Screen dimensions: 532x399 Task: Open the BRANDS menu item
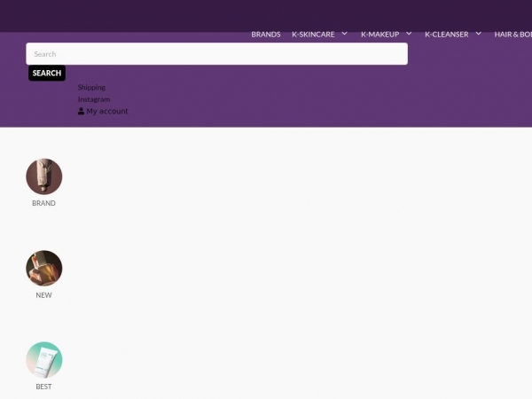(266, 35)
